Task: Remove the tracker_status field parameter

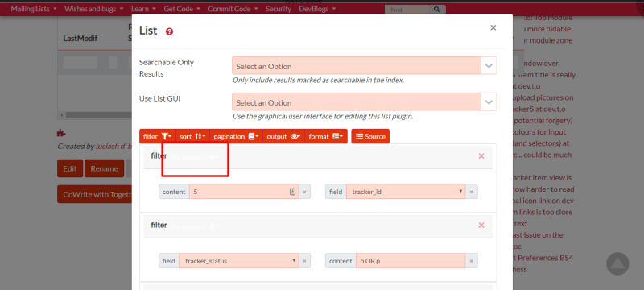Action: coord(304,261)
